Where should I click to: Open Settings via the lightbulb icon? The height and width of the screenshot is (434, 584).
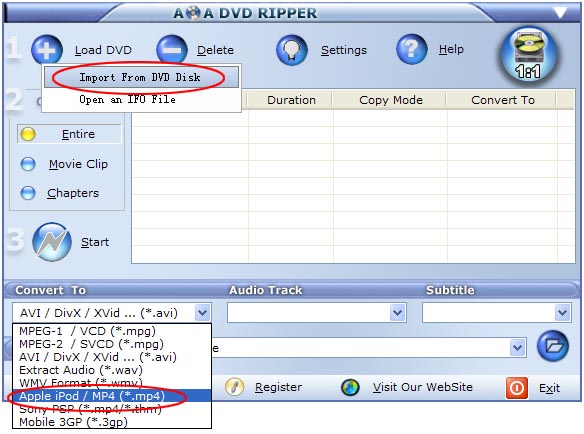(292, 50)
